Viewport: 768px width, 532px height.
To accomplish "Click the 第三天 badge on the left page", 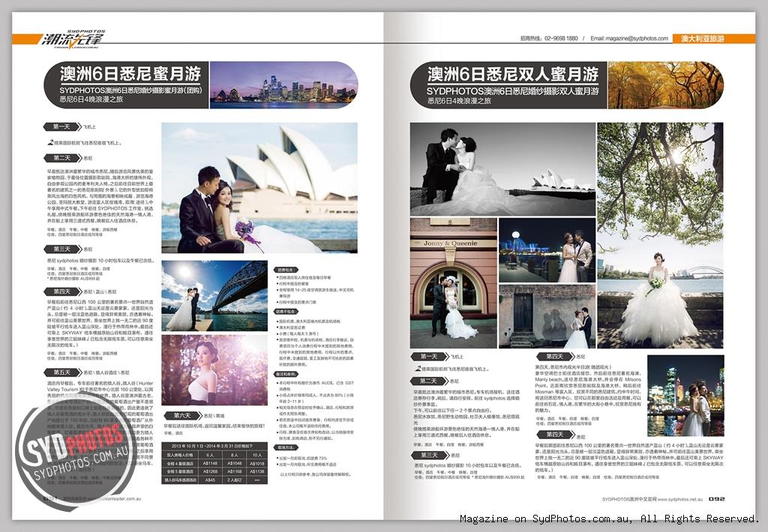I will 61,249.
